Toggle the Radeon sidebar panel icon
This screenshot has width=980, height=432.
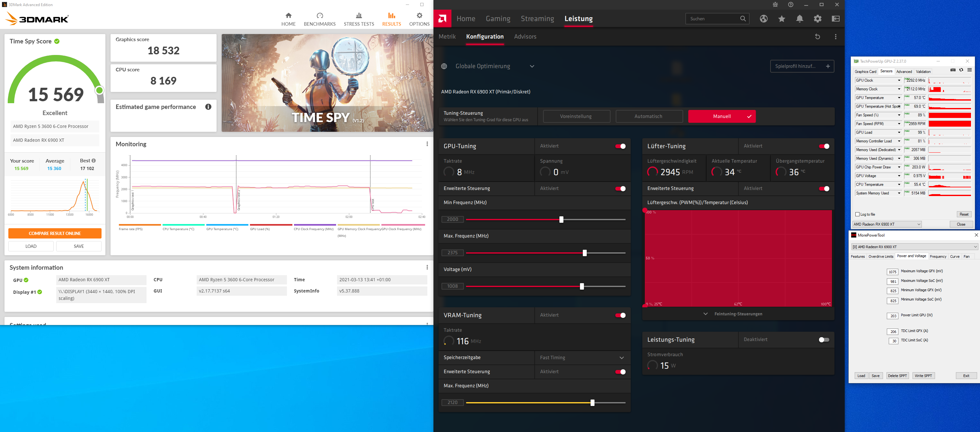point(836,19)
